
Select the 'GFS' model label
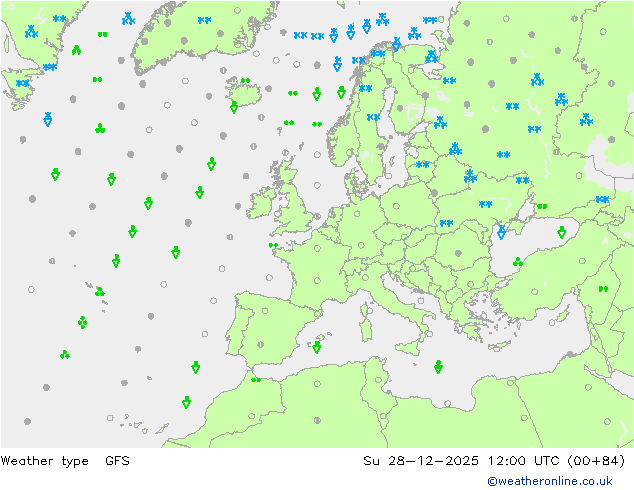[x=117, y=460]
